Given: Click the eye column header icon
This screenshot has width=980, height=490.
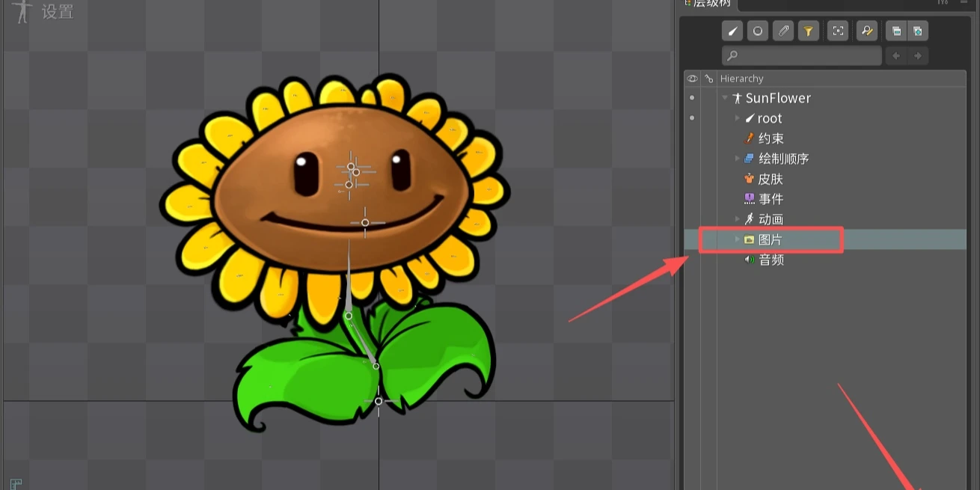Looking at the screenshot, I should coord(692,79).
